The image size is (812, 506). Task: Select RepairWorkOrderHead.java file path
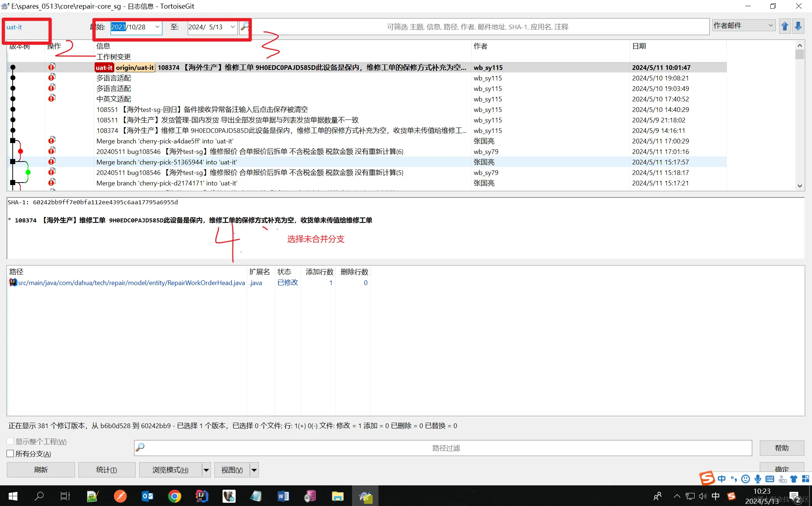132,283
